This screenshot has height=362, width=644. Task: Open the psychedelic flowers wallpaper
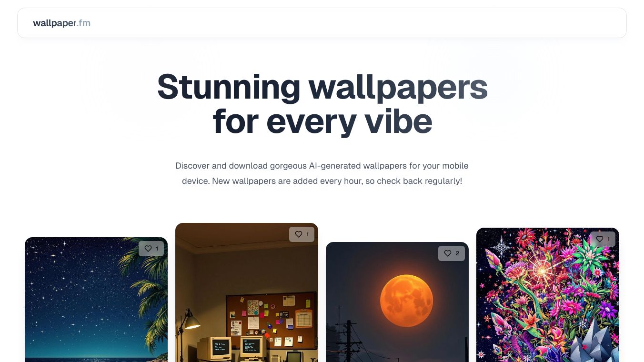[x=548, y=295]
